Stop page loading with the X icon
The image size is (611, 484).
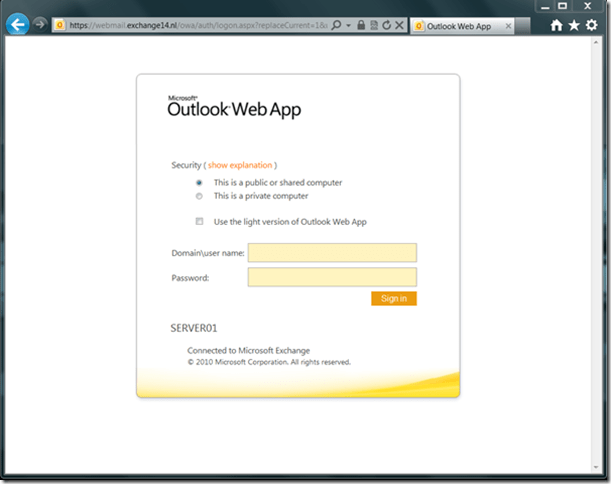(399, 24)
